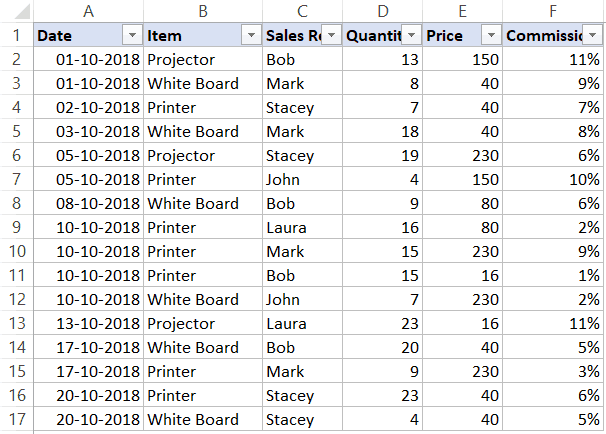This screenshot has height=434, width=606.
Task: Open the Quantity column filter dropdown
Action: [x=411, y=35]
